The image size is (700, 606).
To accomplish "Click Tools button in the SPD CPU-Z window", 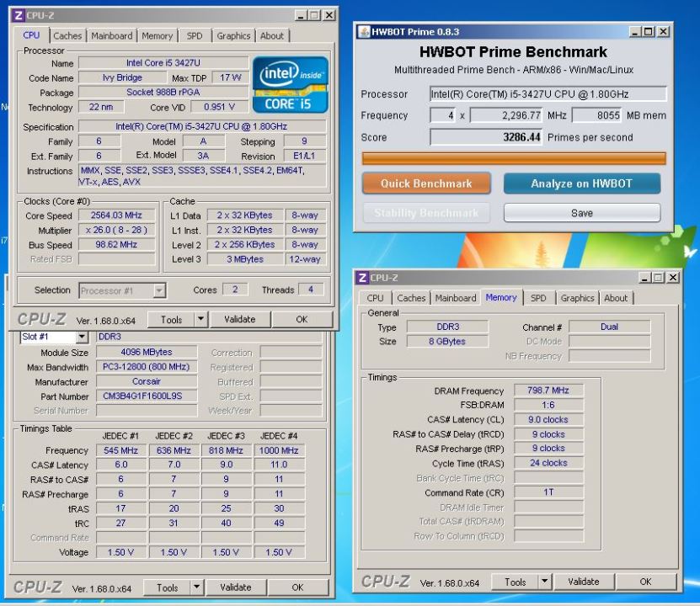I will point(168,587).
